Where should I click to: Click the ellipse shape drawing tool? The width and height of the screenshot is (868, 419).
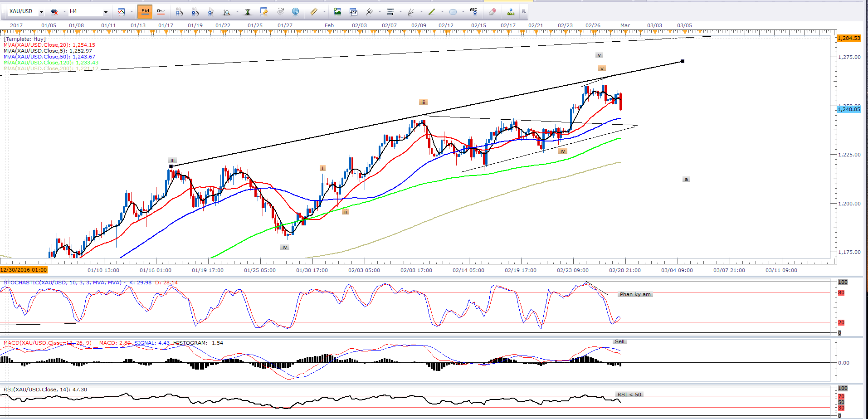[x=453, y=11]
